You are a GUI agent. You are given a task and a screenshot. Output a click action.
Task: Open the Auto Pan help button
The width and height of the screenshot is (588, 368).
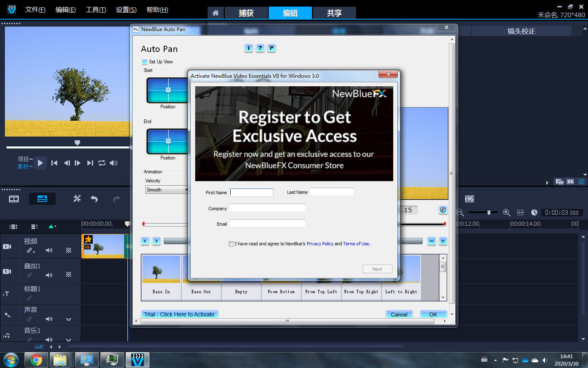coord(260,48)
